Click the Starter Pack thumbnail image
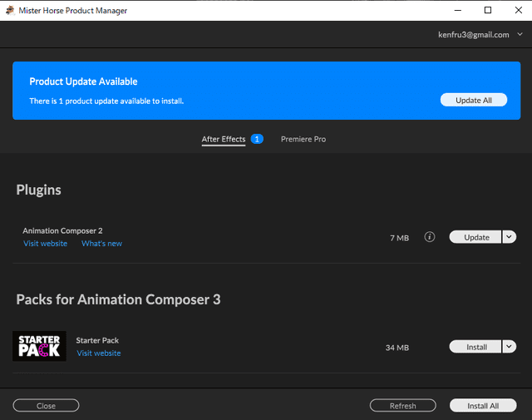Viewport: 532px width, 420px height. coord(39,346)
